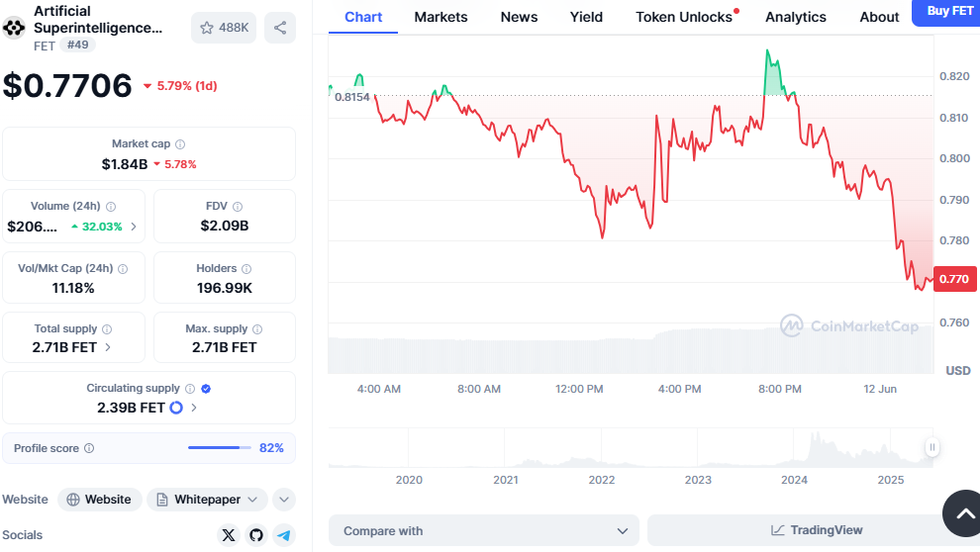Click the 82% profile score value
The image size is (980, 552).
(x=271, y=448)
